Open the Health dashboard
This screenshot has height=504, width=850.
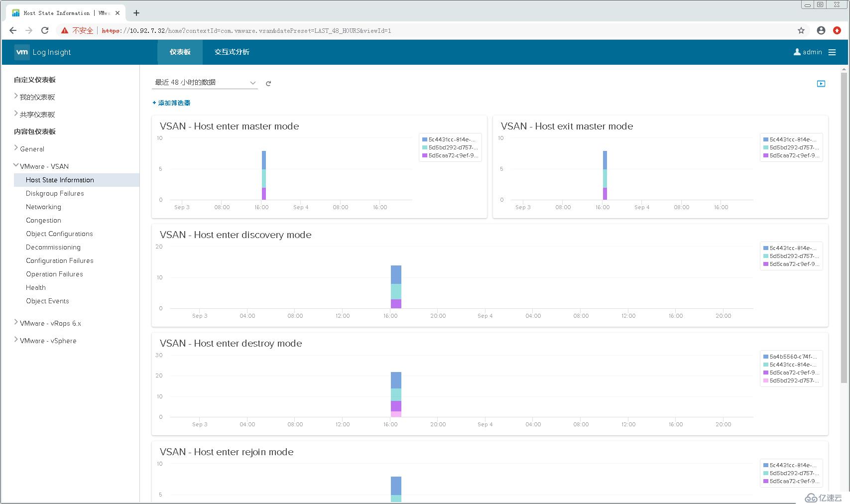36,287
